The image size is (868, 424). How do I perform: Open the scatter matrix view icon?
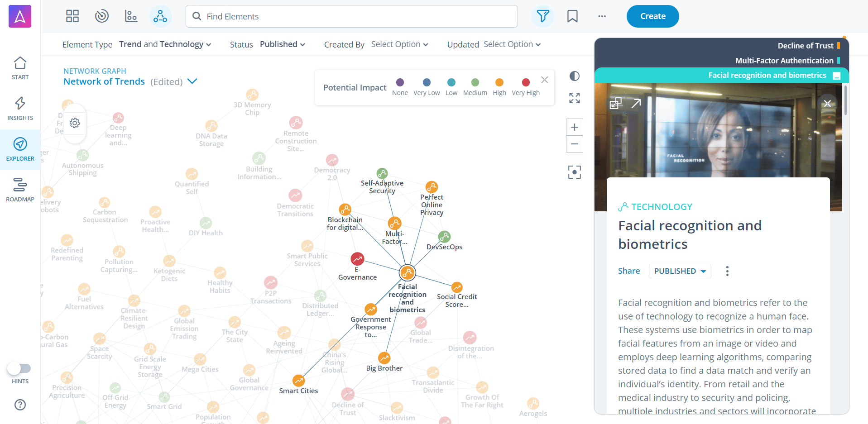coord(131,16)
